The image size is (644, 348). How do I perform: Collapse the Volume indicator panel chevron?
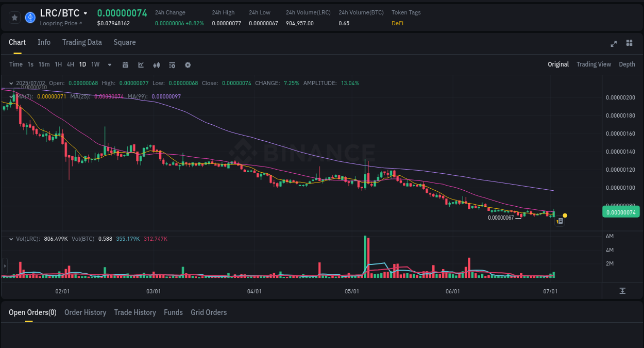point(11,239)
